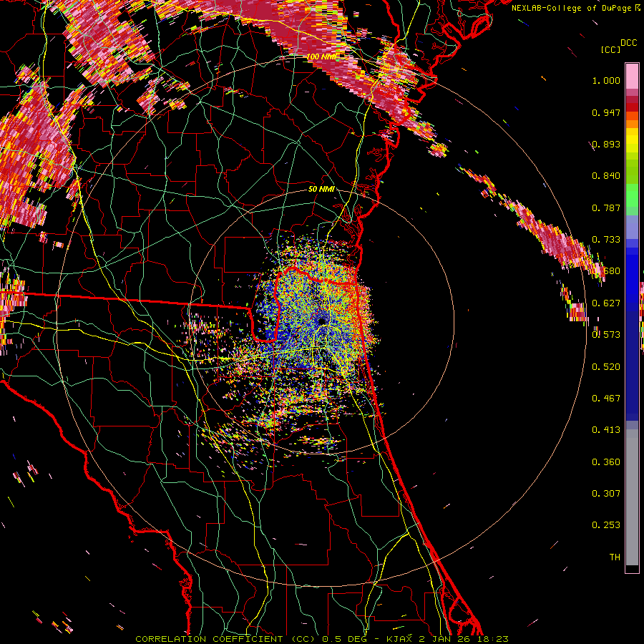Click the 0.413 scale value
The width and height of the screenshot is (644, 644).
(606, 430)
